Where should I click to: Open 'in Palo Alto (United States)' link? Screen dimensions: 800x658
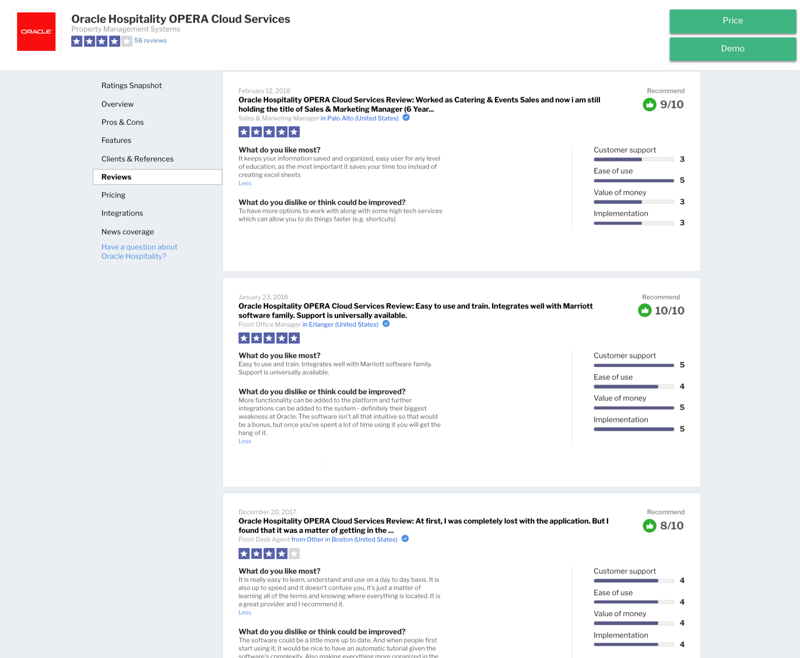pyautogui.click(x=359, y=118)
